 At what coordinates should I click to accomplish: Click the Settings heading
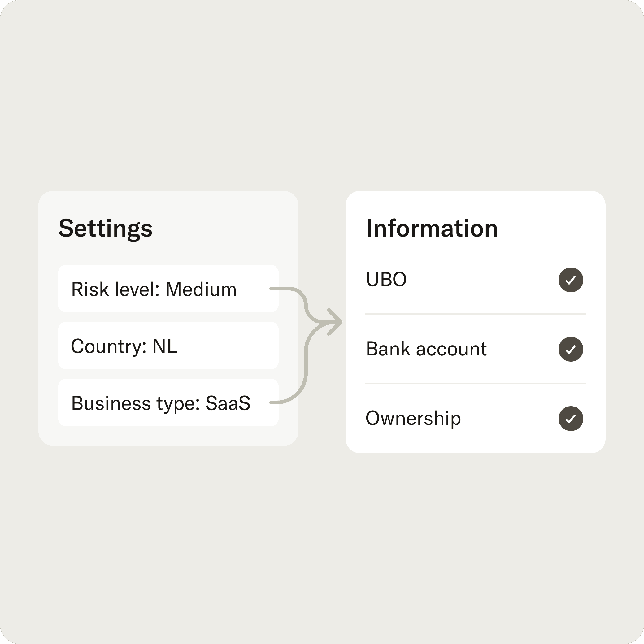(x=105, y=229)
